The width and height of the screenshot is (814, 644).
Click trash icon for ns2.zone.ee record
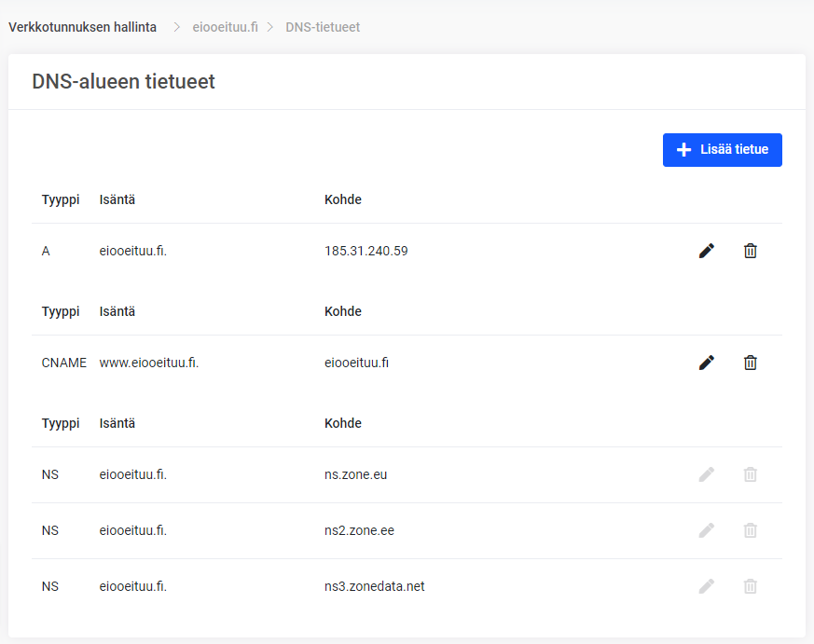tap(750, 530)
